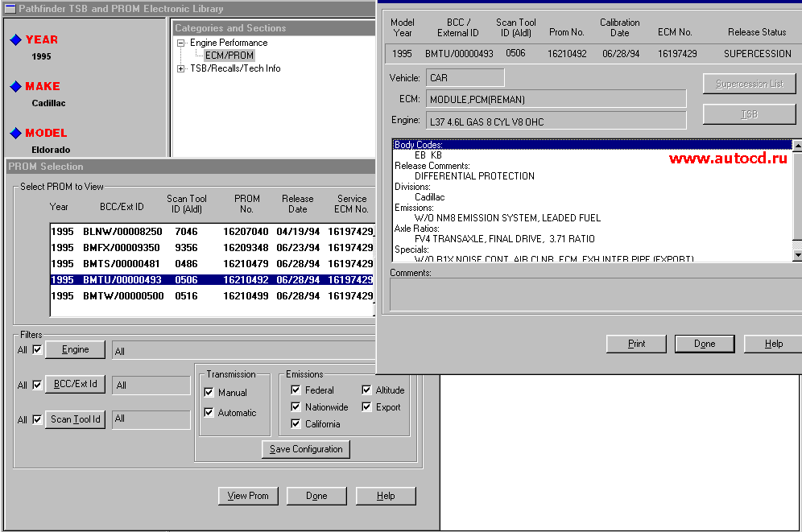802x532 pixels.
Task: Click Help in the PROM details window
Action: pyautogui.click(x=773, y=344)
